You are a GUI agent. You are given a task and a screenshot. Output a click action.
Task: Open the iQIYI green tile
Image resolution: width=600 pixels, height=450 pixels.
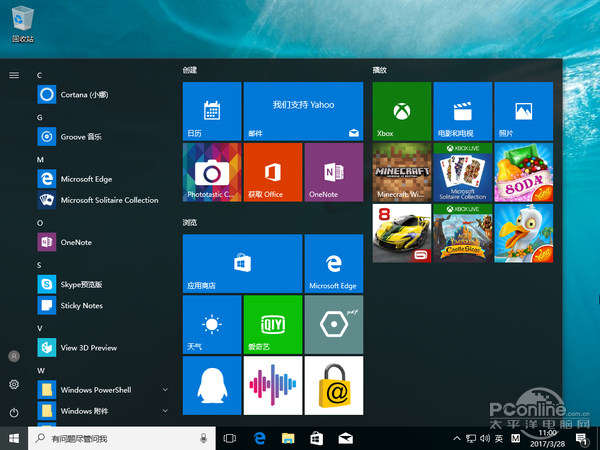pos(273,324)
